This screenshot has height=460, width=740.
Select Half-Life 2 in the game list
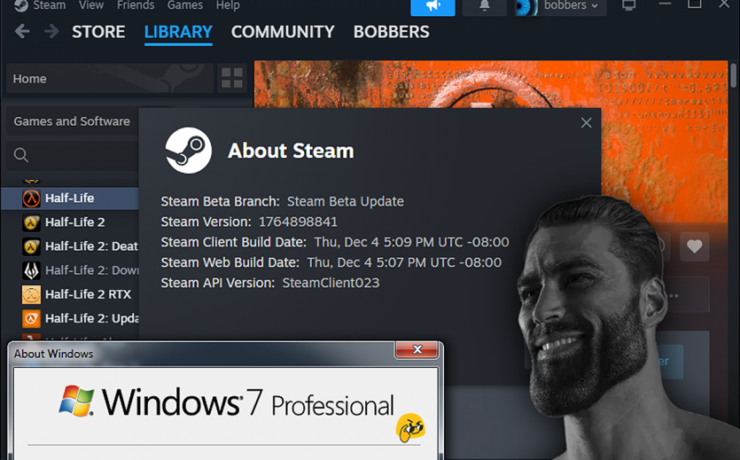point(74,222)
